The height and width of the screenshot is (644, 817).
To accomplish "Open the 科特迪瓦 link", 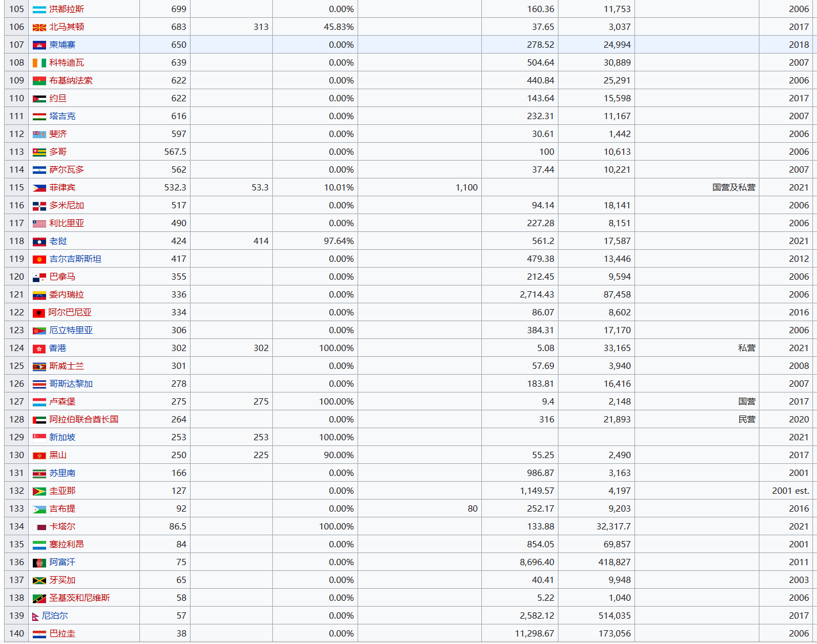I will 67,63.
